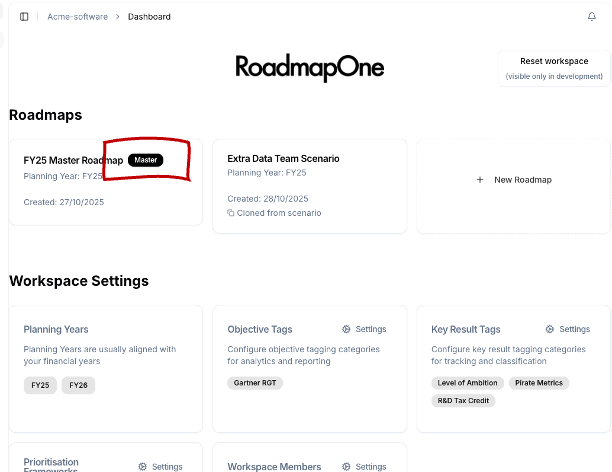Toggle the sidebar panel icon
Image resolution: width=612 pixels, height=472 pixels.
point(24,17)
